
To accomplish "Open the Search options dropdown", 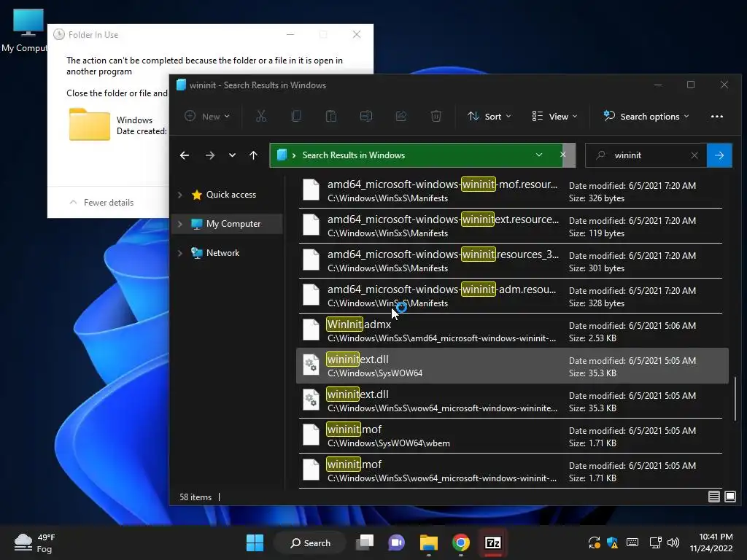I will pos(646,116).
